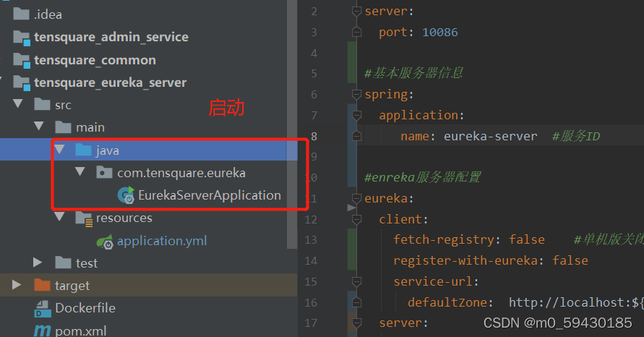Click the tensquare_admin_service module icon
Viewport: 644px width, 337px height.
22,38
